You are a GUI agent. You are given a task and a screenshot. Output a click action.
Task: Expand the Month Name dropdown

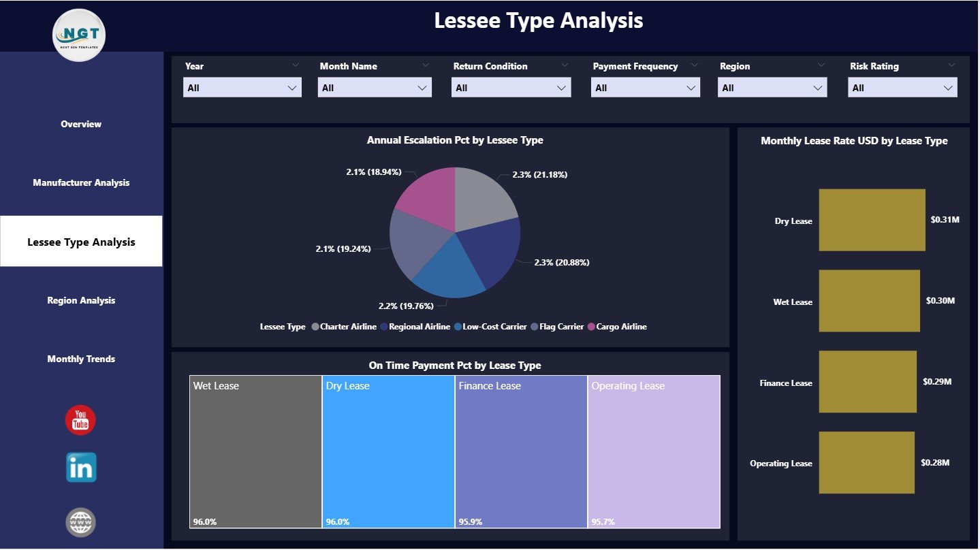coord(424,87)
